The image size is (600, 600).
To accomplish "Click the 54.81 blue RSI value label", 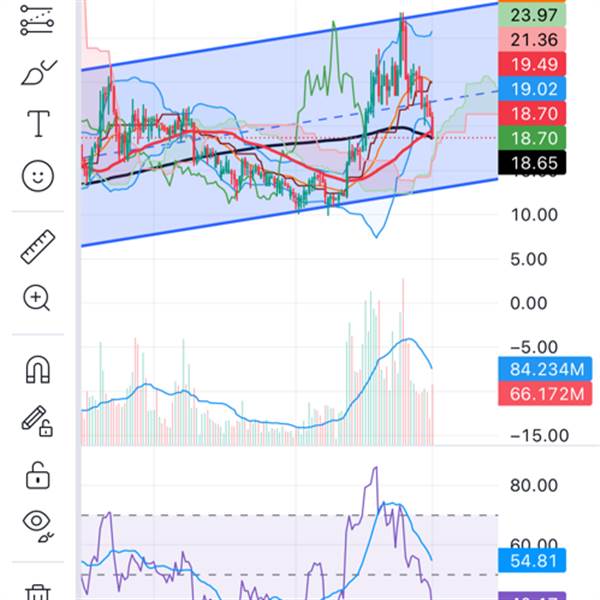I will (532, 560).
